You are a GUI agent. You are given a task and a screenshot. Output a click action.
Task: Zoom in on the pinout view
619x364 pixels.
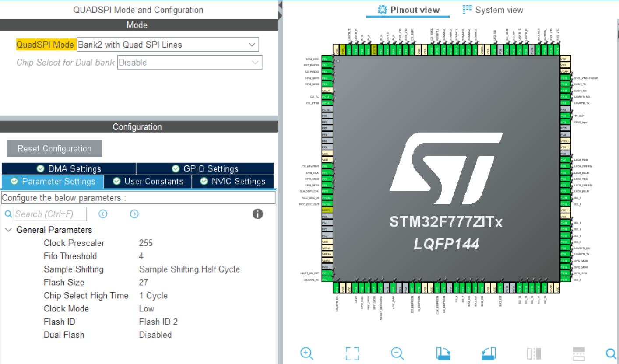[x=307, y=353]
